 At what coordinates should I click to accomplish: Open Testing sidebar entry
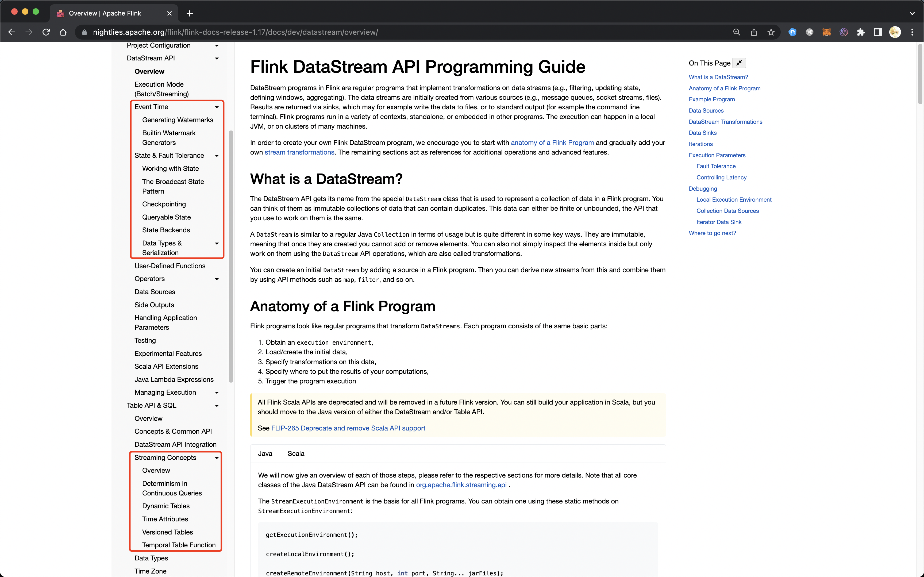pos(145,340)
